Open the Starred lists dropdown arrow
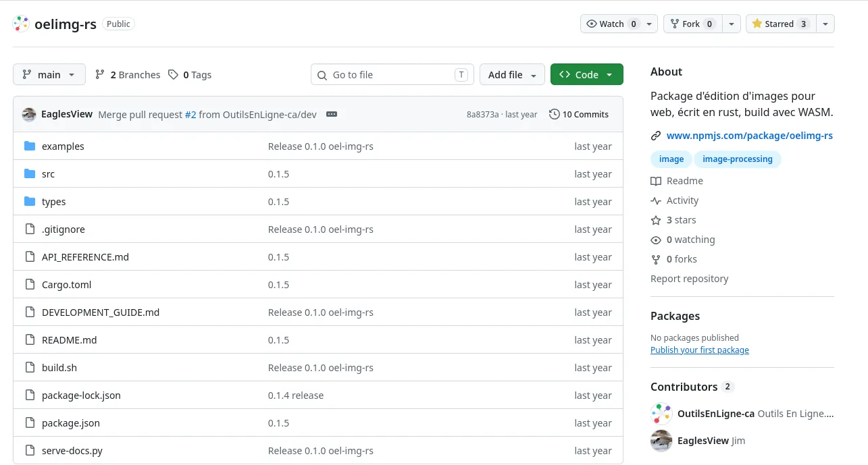 click(825, 24)
